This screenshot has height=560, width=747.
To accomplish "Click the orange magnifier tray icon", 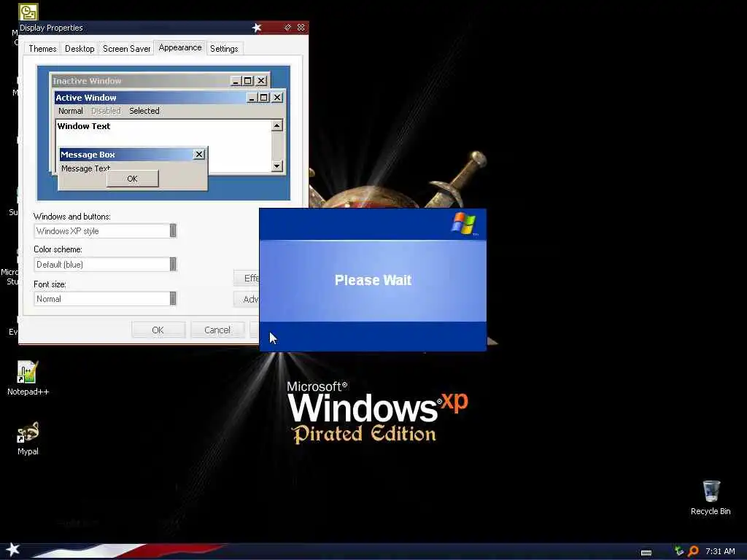I will pyautogui.click(x=693, y=551).
